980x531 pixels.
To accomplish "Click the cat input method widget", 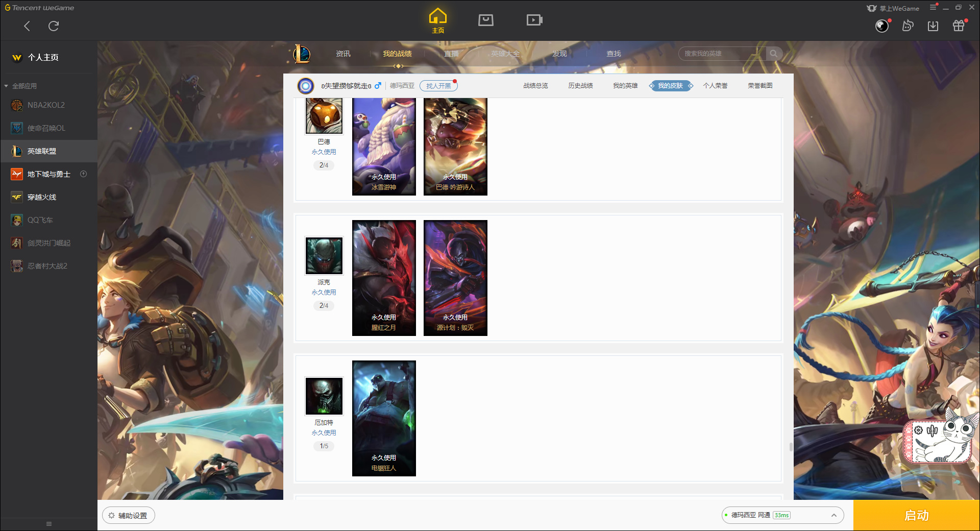I will tap(941, 438).
